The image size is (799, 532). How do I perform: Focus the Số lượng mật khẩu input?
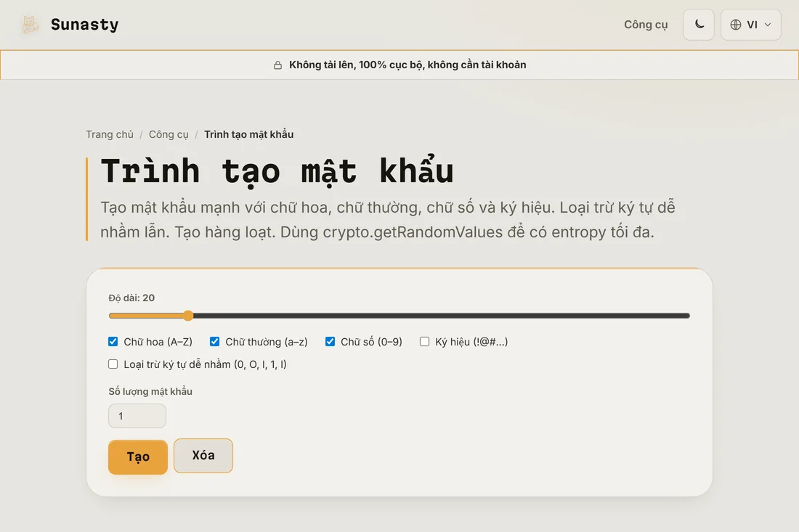(137, 416)
